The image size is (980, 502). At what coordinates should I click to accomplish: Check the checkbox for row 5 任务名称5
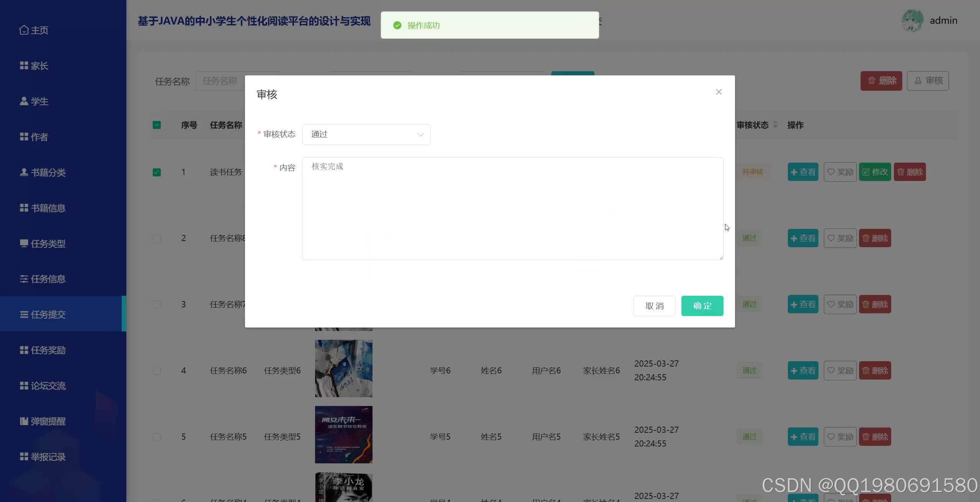click(157, 437)
